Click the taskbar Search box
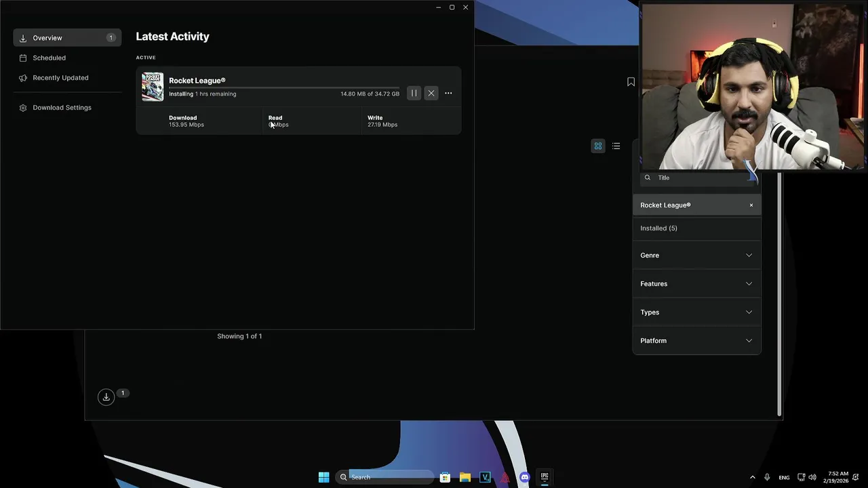Viewport: 868px width, 488px height. point(385,477)
